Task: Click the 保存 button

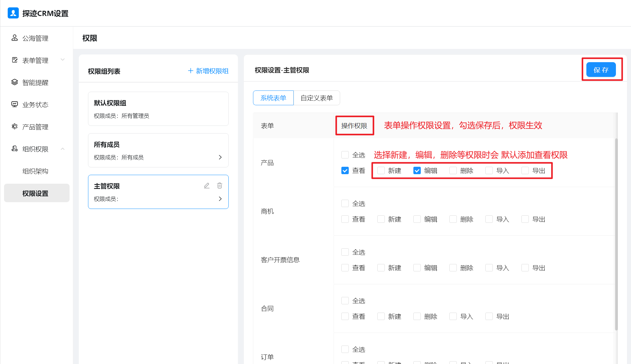Action: 601,70
